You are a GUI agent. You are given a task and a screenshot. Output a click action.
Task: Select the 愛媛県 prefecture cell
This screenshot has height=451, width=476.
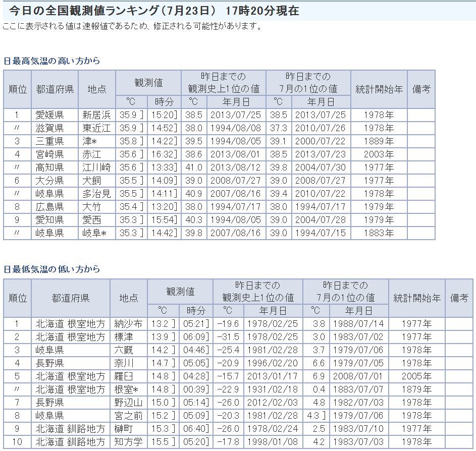click(x=49, y=115)
